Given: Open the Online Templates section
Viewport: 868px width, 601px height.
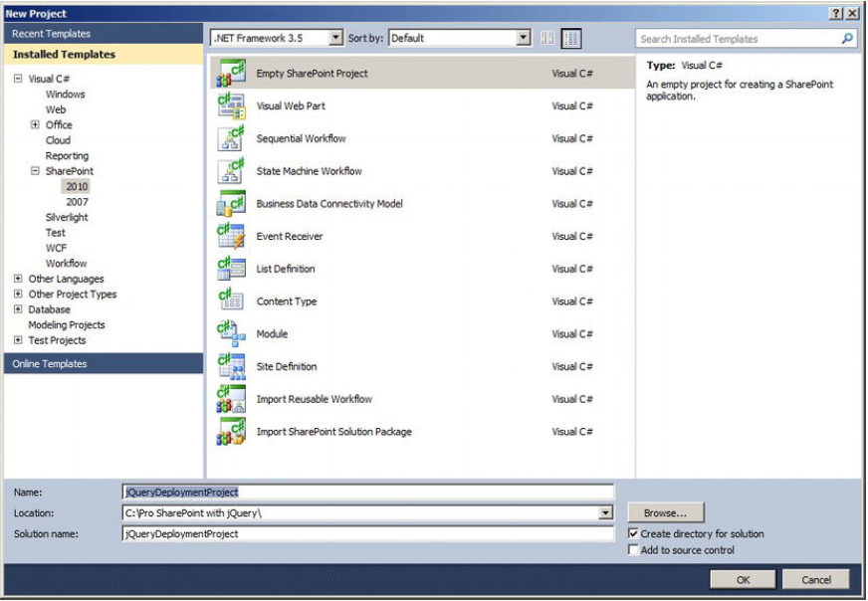Looking at the screenshot, I should click(x=104, y=363).
